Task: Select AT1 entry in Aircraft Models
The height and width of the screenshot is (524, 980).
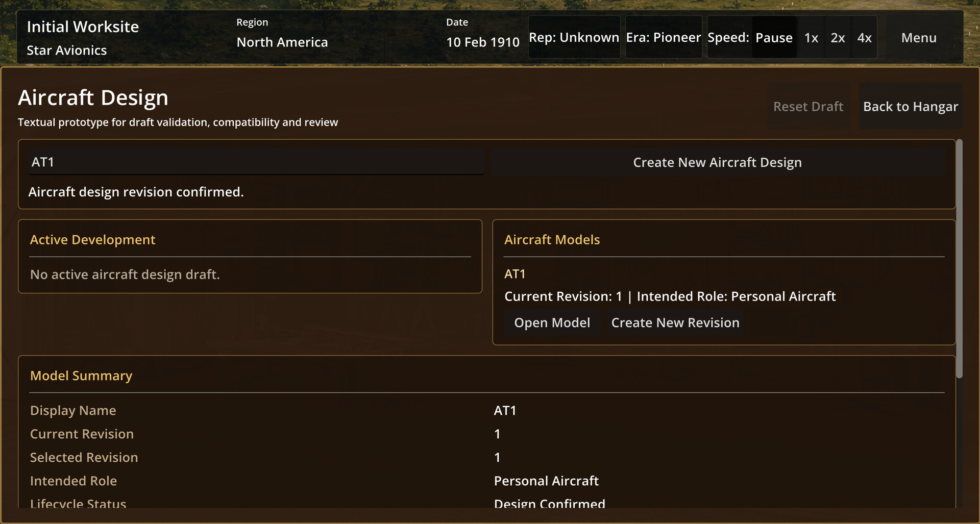Action: click(x=515, y=274)
